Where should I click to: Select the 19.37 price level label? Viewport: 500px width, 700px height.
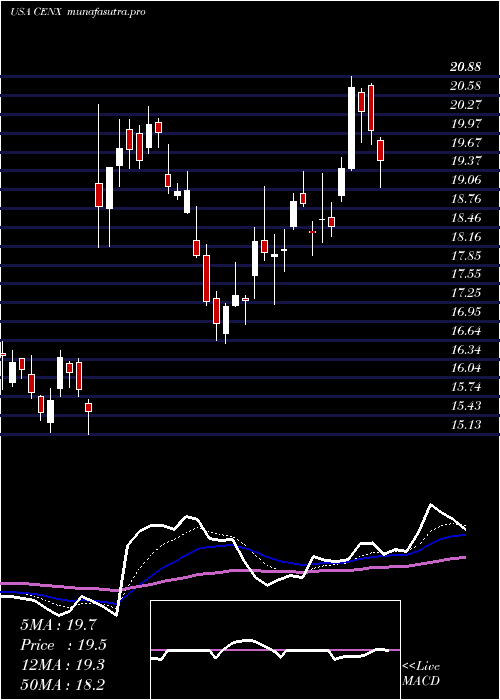[466, 161]
